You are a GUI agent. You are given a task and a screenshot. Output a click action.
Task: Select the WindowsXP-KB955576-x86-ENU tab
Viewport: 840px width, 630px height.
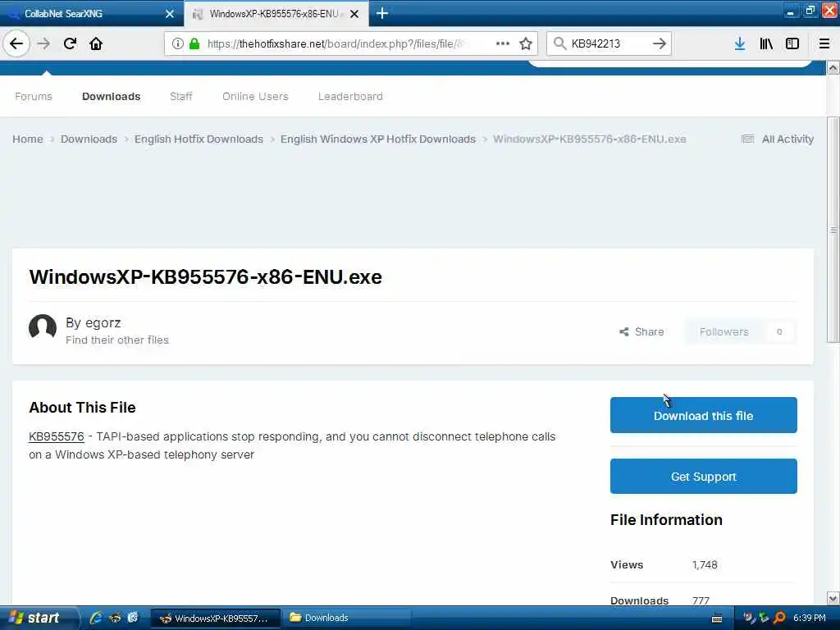pyautogui.click(x=276, y=13)
